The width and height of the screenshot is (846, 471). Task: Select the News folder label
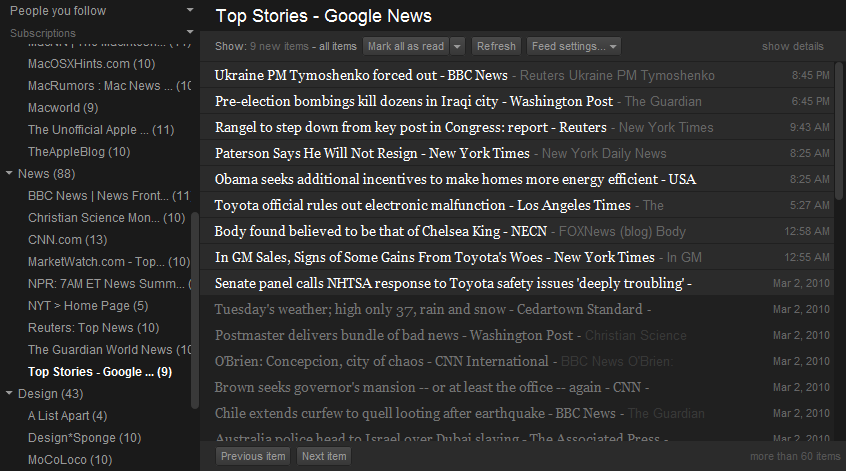pyautogui.click(x=46, y=174)
